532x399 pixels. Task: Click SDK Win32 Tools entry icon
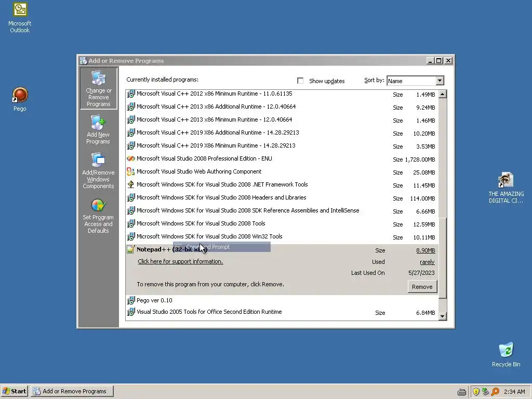(130, 236)
